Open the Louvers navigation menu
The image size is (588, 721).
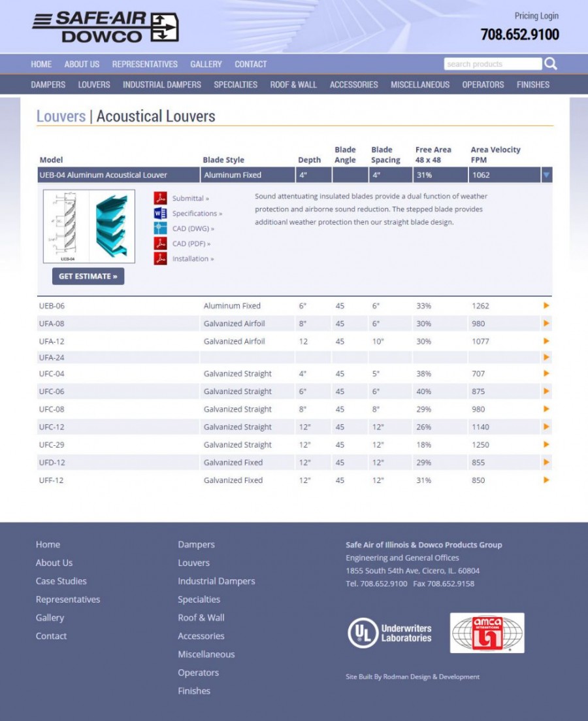coord(94,84)
